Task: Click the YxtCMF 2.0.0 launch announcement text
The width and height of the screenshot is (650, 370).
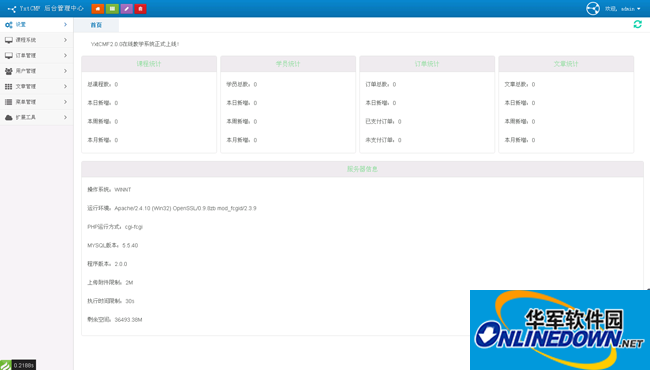Action: (x=135, y=44)
